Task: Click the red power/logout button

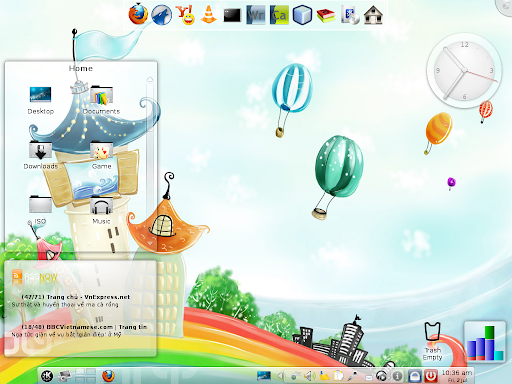Action: click(431, 376)
